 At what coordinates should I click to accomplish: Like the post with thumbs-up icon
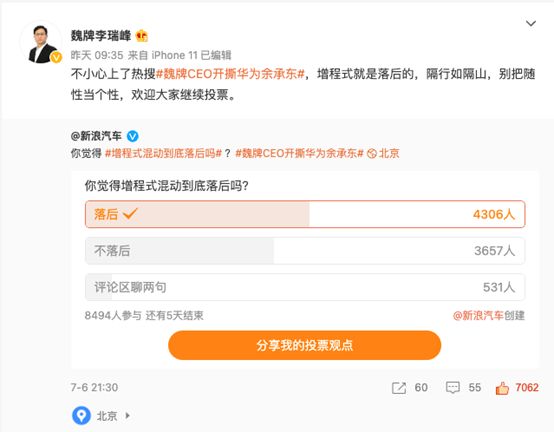coord(502,388)
